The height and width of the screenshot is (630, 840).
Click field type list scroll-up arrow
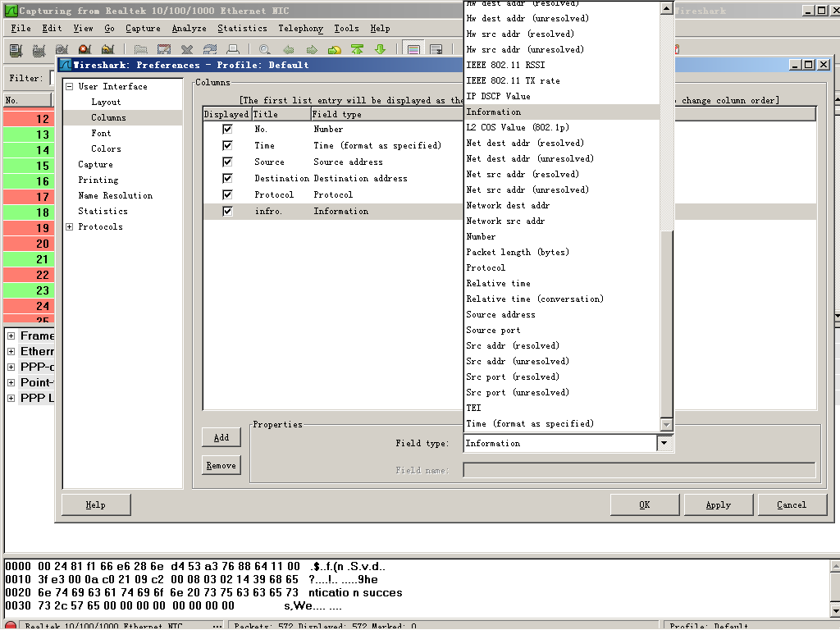[666, 8]
